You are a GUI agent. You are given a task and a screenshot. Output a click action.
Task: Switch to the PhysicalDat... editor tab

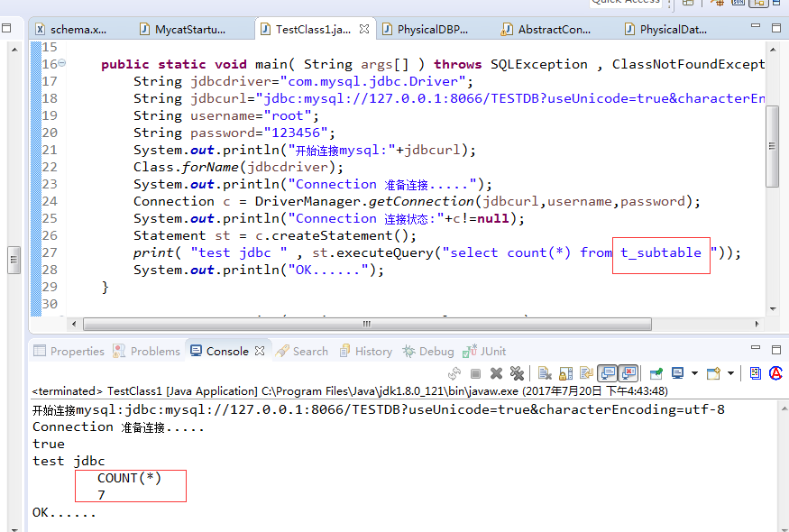point(666,30)
